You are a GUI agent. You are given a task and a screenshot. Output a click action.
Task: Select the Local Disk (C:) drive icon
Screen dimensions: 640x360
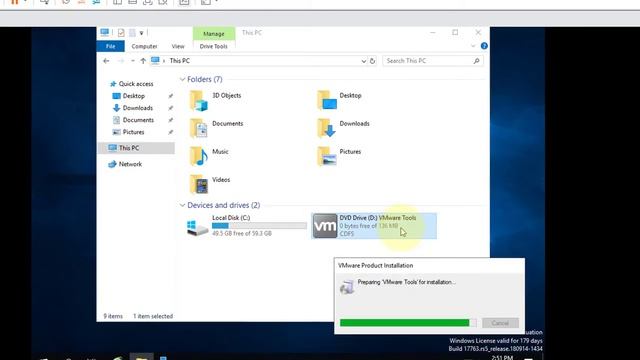(198, 227)
